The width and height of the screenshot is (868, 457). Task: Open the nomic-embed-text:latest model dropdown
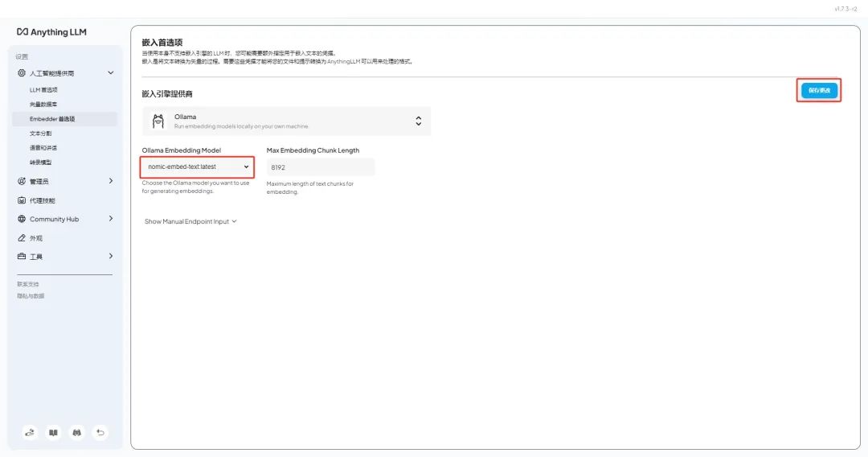tap(197, 167)
